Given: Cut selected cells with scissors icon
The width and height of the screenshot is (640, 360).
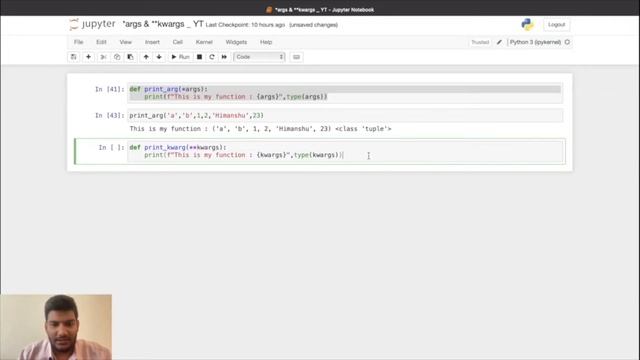Looking at the screenshot, I should tap(103, 57).
